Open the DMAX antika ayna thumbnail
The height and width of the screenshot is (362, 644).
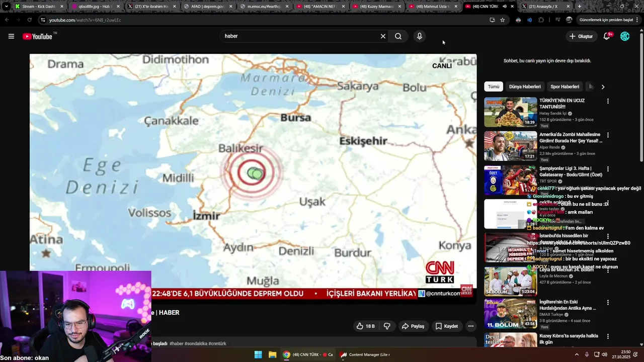coord(510,314)
